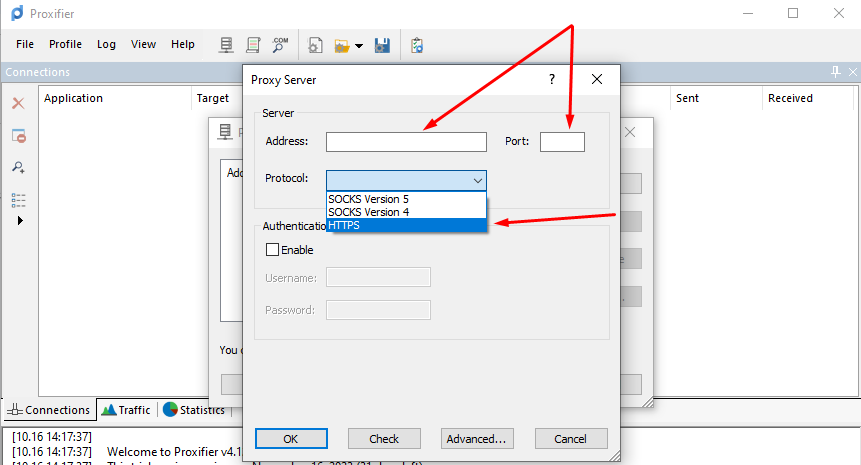Open the Profile menu
861x465 pixels.
65,44
